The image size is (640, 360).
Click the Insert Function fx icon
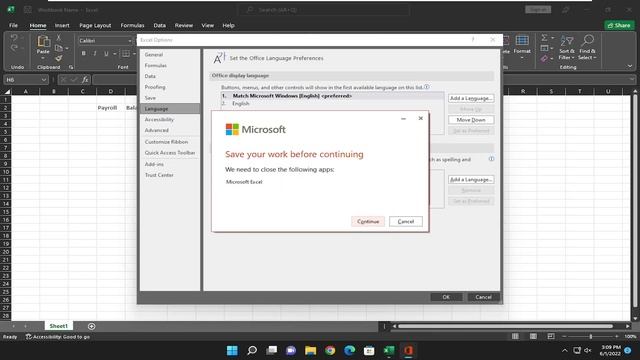tap(85, 80)
